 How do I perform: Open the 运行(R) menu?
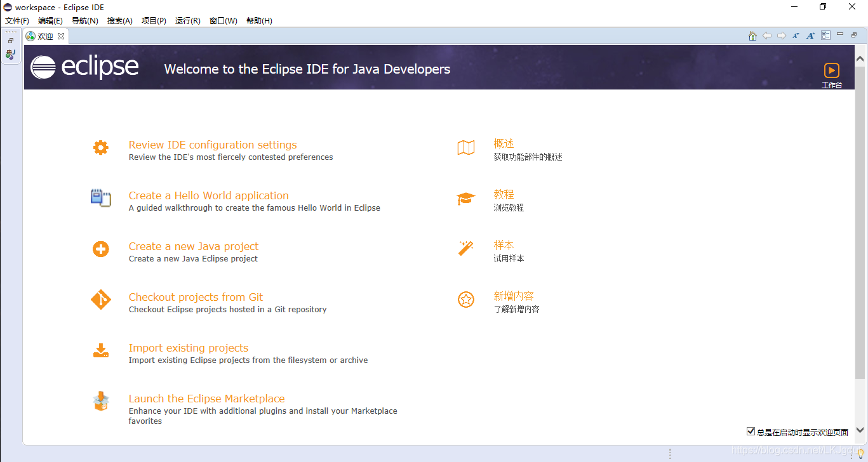(188, 21)
